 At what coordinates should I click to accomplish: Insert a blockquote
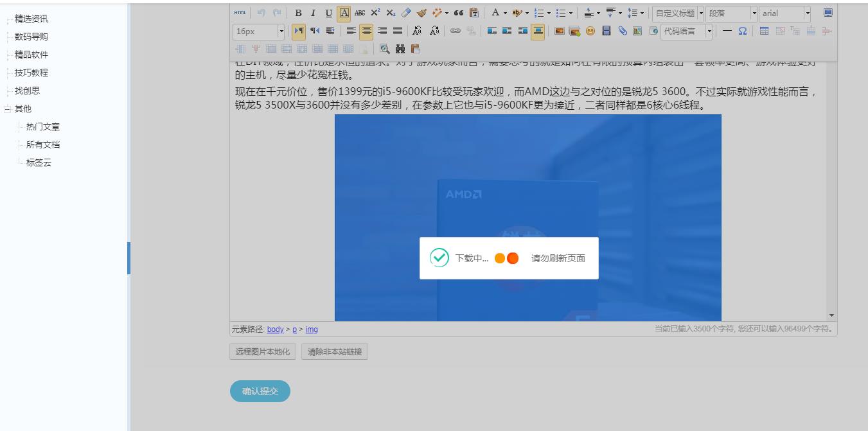tap(459, 13)
